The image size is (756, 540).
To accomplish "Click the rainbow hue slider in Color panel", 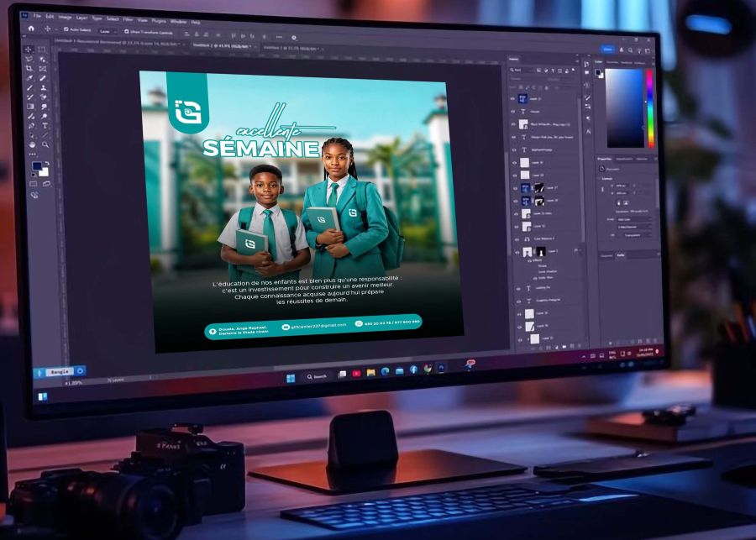I will [650, 108].
